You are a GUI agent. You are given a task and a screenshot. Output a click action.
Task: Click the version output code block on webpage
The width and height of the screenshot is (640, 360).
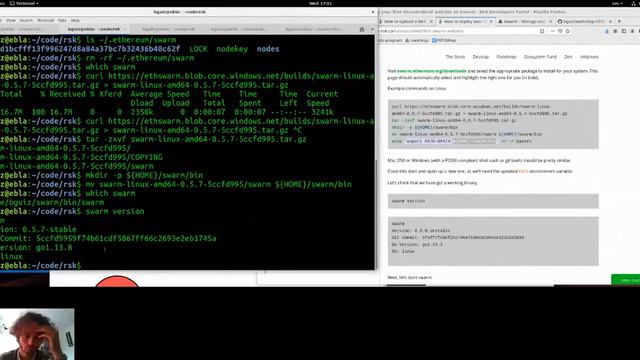pos(493,241)
